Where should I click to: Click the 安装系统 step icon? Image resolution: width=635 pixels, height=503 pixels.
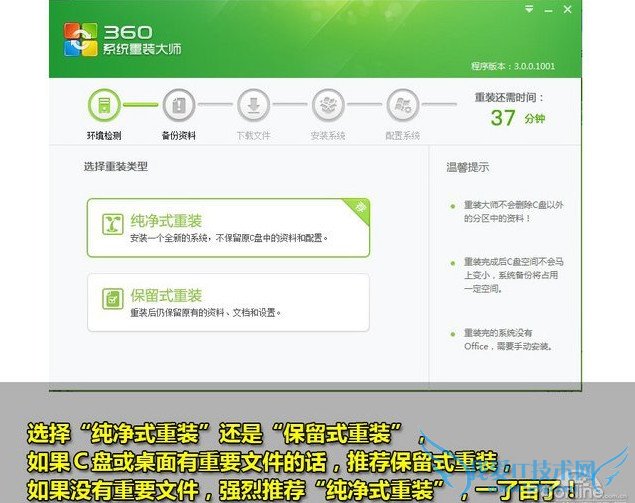point(328,105)
